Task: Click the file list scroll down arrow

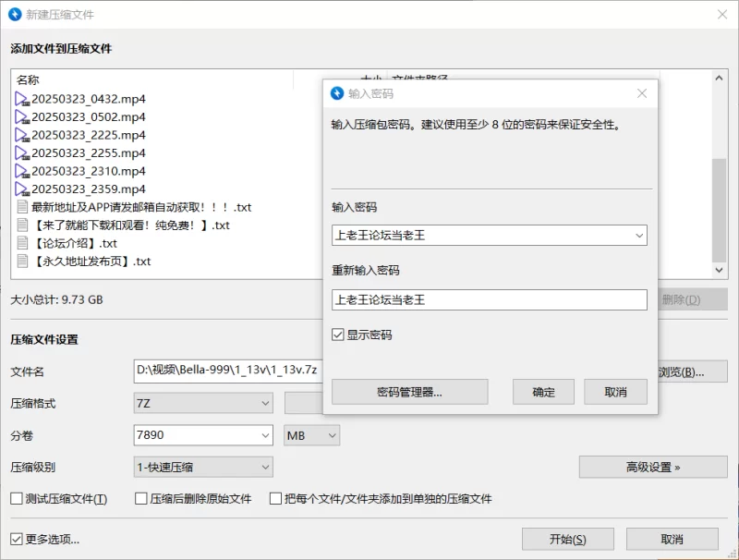Action: pos(719,270)
